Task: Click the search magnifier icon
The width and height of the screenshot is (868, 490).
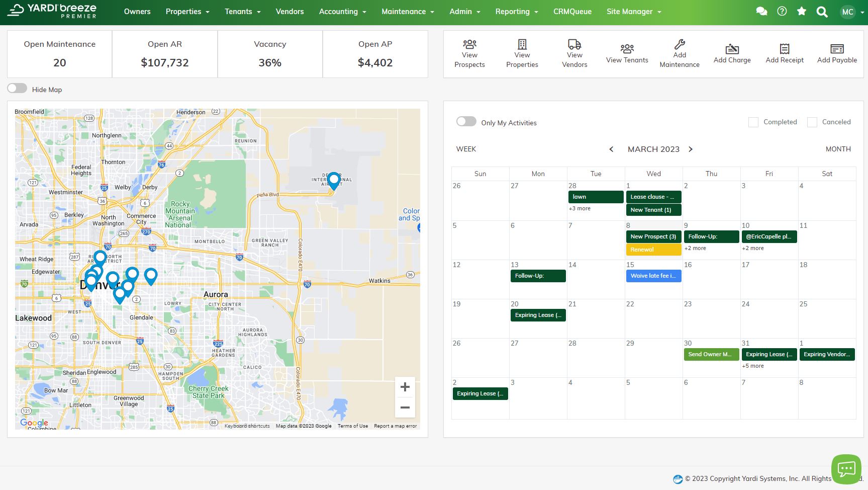Action: click(822, 12)
